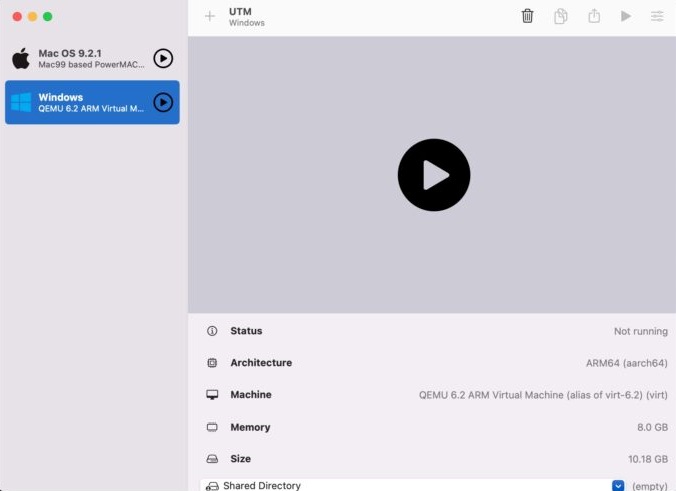Click the 'ARM64 (aarch64)' architecture value

[626, 363]
